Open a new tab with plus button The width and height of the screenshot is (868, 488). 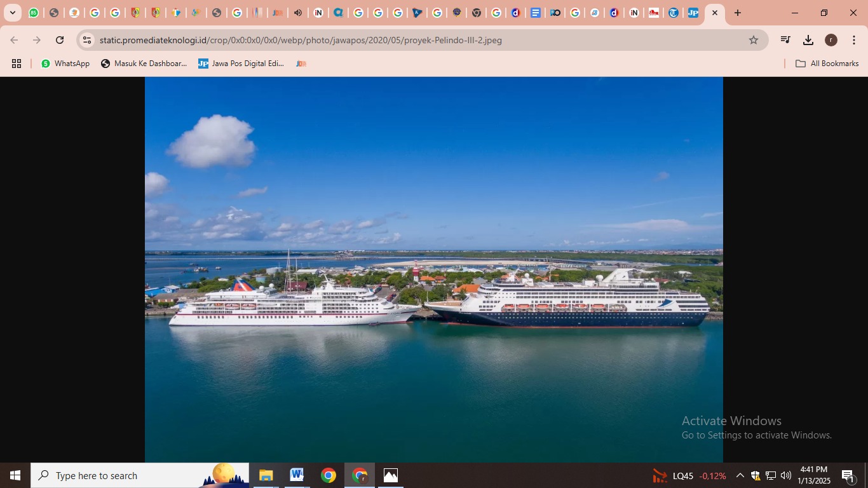click(x=738, y=13)
